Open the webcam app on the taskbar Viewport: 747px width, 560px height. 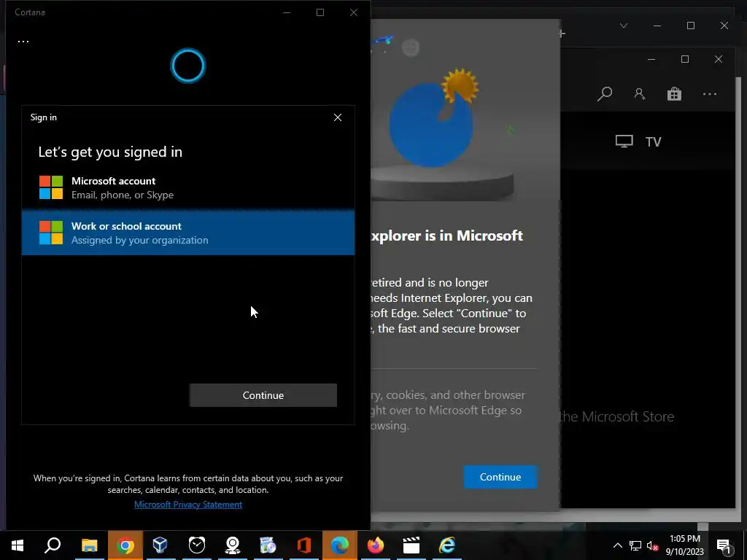(x=232, y=545)
